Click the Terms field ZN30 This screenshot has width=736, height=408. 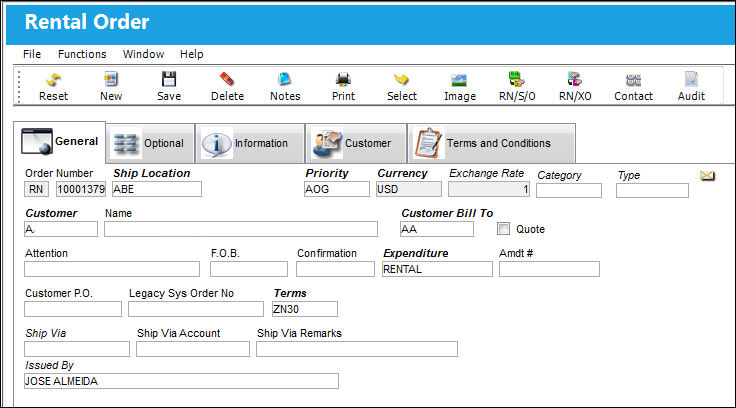305,309
